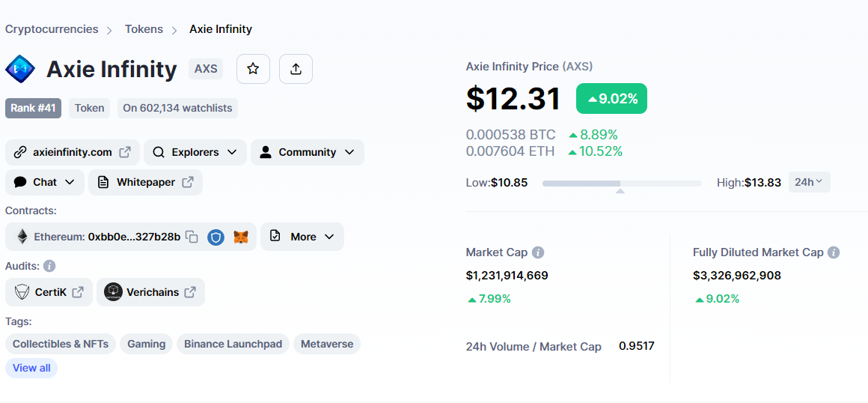Viewport: 868px width, 403px height.
Task: Select the Gaming tag
Action: tap(147, 344)
